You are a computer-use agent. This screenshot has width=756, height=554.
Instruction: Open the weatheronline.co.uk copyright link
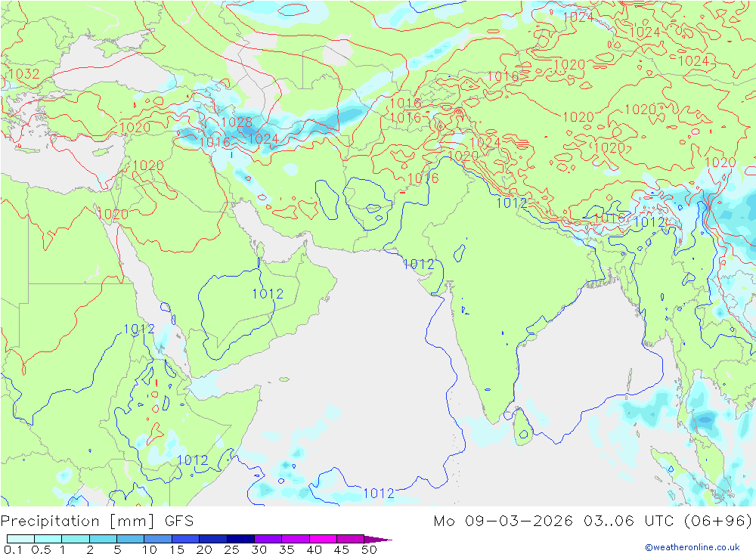click(692, 547)
